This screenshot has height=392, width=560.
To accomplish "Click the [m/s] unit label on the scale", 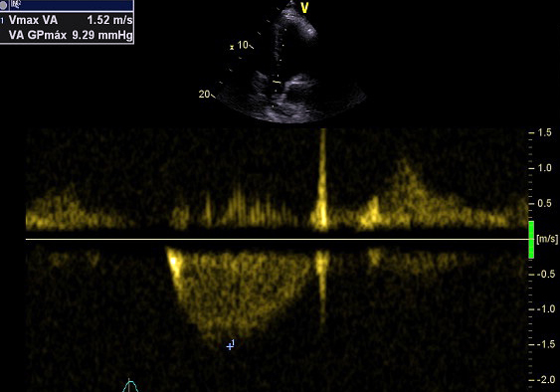I will point(547,239).
